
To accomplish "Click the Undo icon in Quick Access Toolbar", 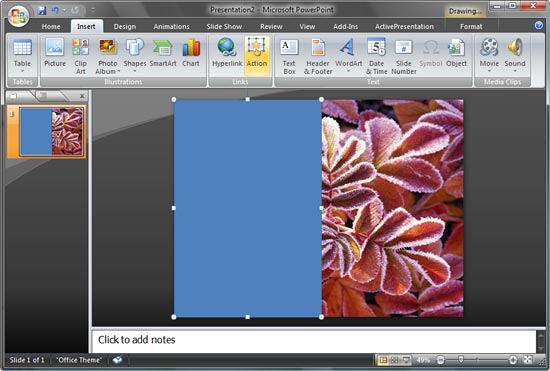I will [55, 11].
